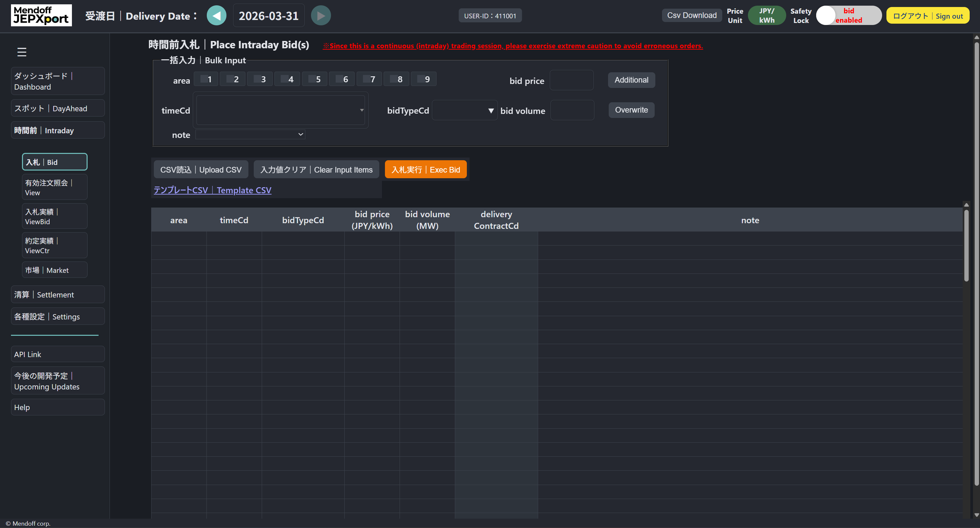Image resolution: width=980 pixels, height=528 pixels.
Task: Switch to the Intraday section
Action: point(58,130)
